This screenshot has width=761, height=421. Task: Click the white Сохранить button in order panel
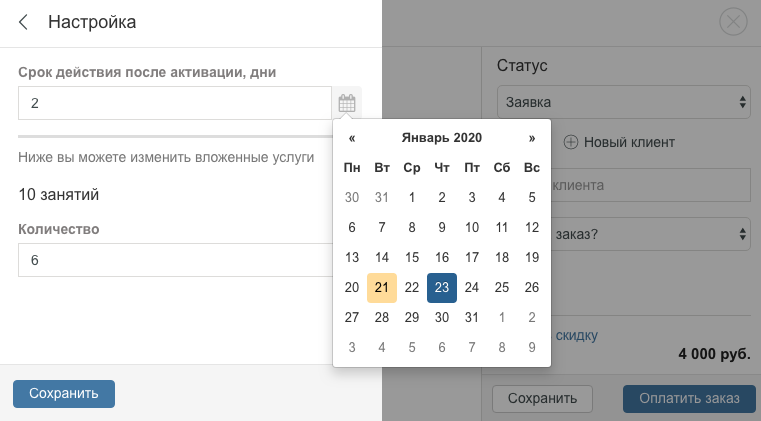point(542,399)
